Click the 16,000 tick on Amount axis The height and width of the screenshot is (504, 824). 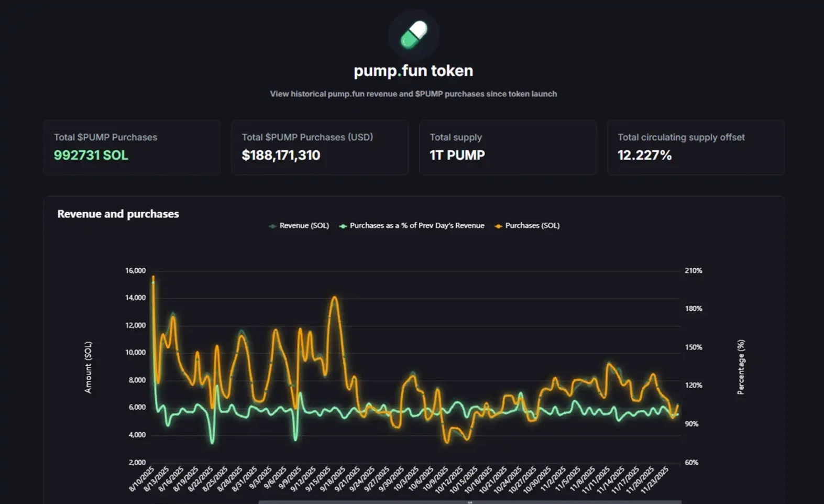tap(135, 270)
